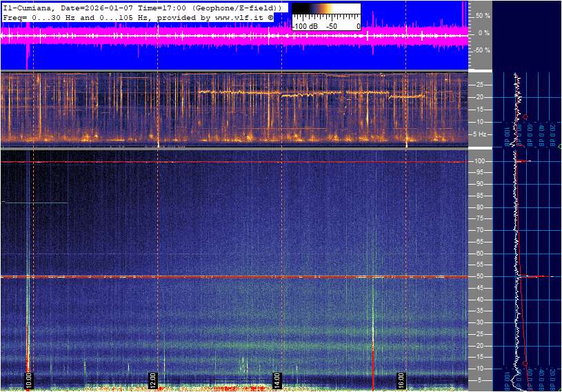Click the 100 Hz peak in spectrum graph
Image resolution: width=562 pixels, height=392 pixels.
point(525,161)
